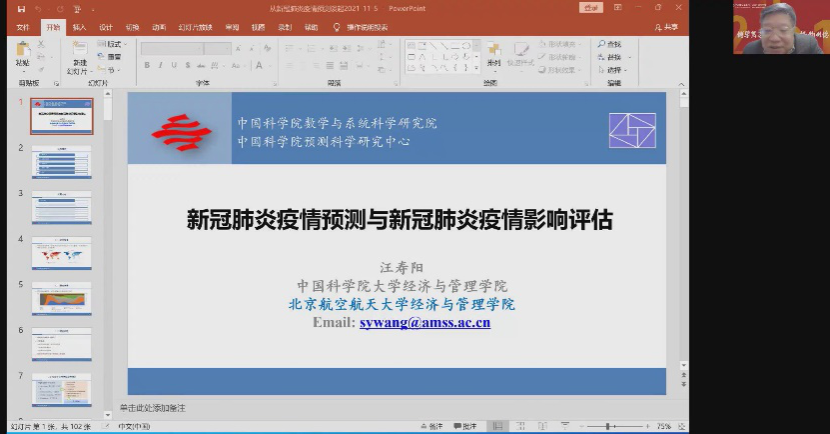Toggle the Notes (备注) pane in status bar

433,426
